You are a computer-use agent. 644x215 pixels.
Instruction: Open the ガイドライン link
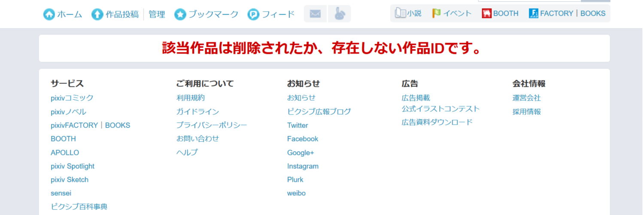coord(197,112)
